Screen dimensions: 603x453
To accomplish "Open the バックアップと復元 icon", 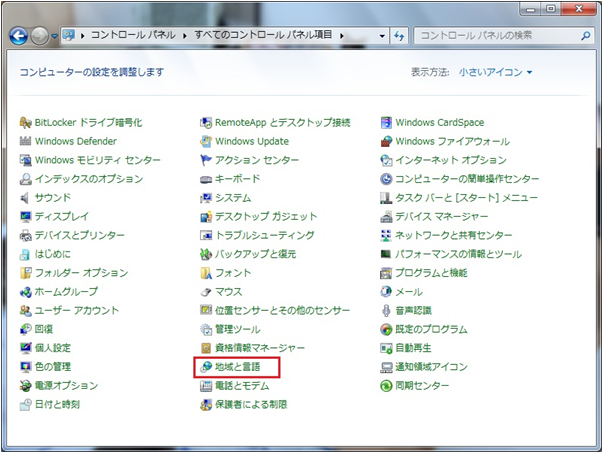I will [x=206, y=254].
